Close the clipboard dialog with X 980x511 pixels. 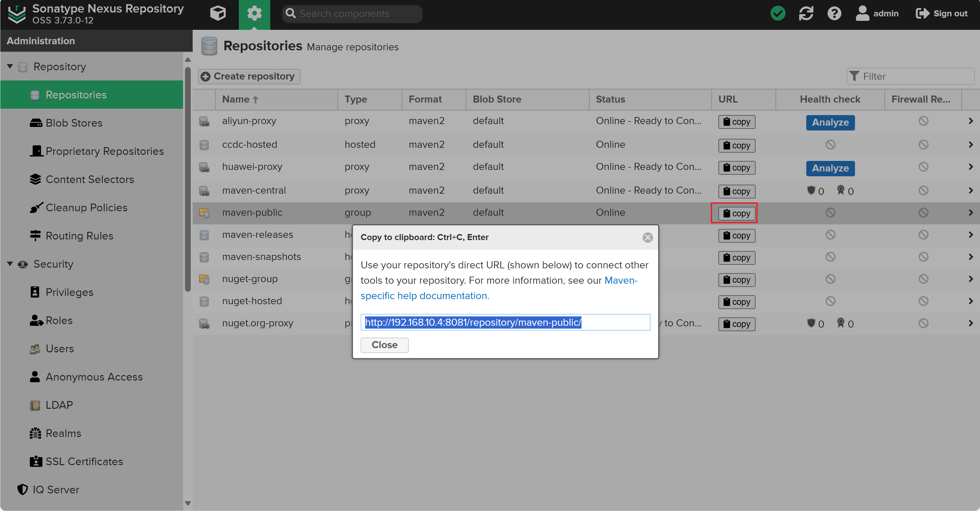click(x=648, y=238)
